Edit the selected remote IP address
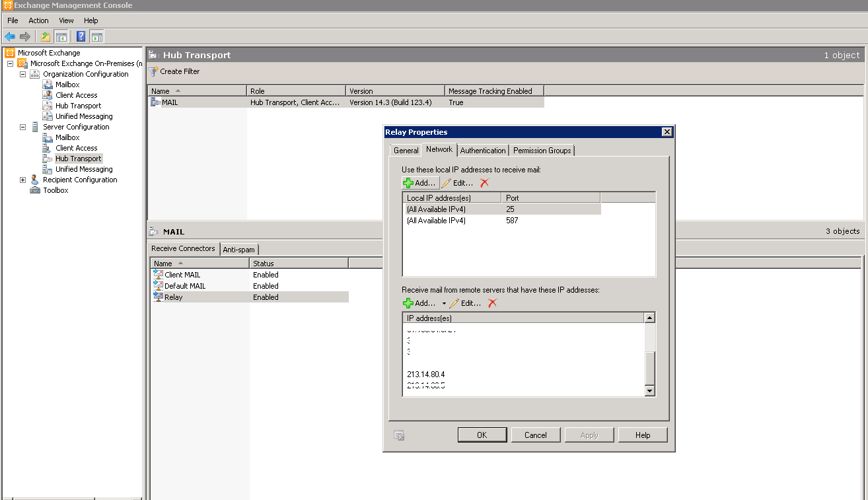Viewport: 868px width, 500px height. tap(465, 304)
